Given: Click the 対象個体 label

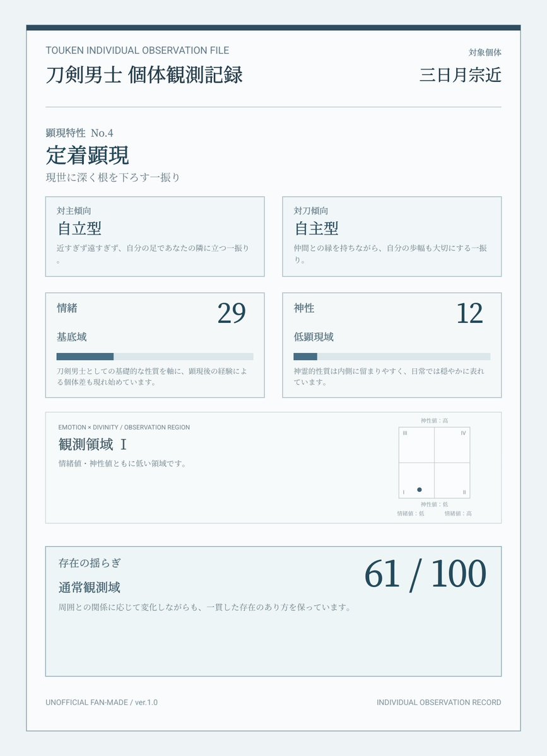Looking at the screenshot, I should (485, 52).
